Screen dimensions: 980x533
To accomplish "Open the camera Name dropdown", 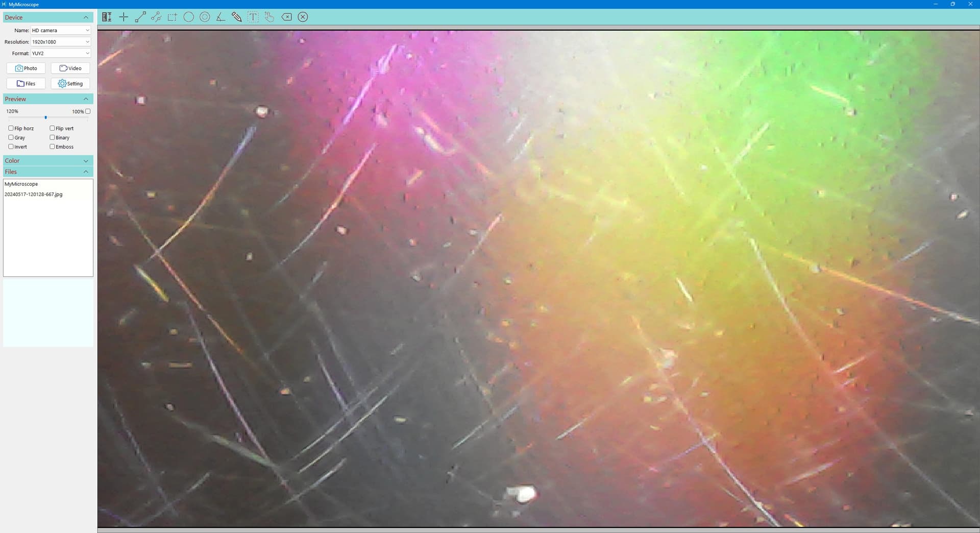I will point(61,30).
